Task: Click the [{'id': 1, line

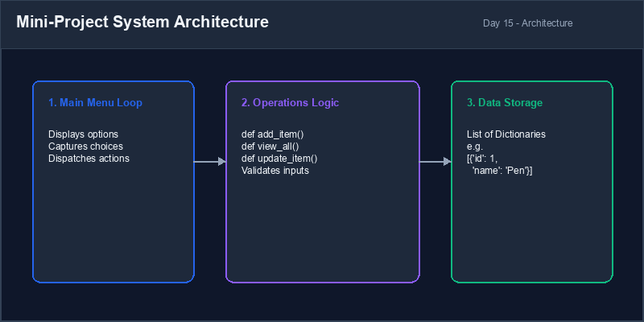Action: [482, 159]
